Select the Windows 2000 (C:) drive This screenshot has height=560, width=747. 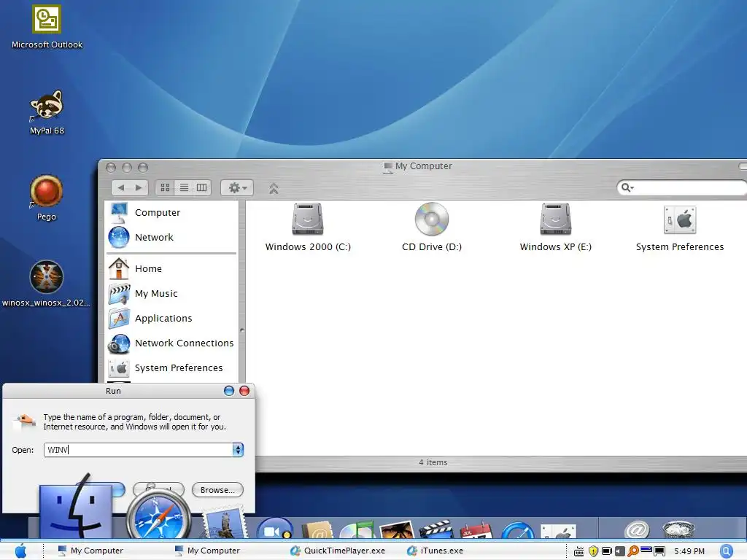point(308,227)
